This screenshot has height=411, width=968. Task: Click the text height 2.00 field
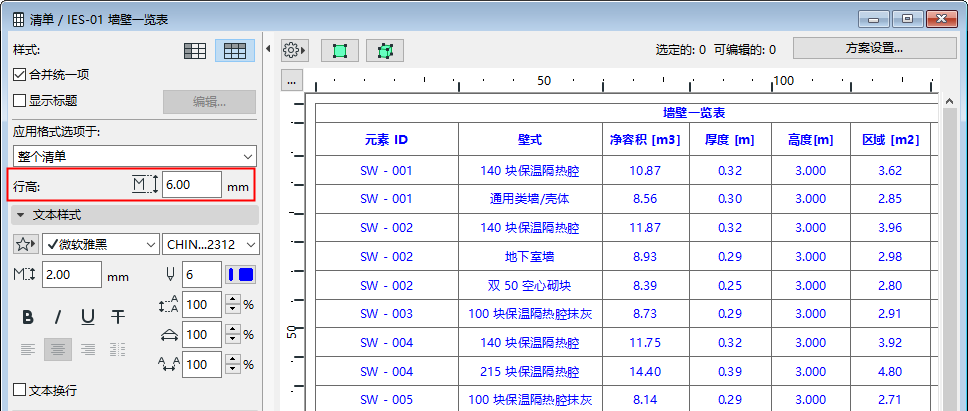tap(72, 275)
